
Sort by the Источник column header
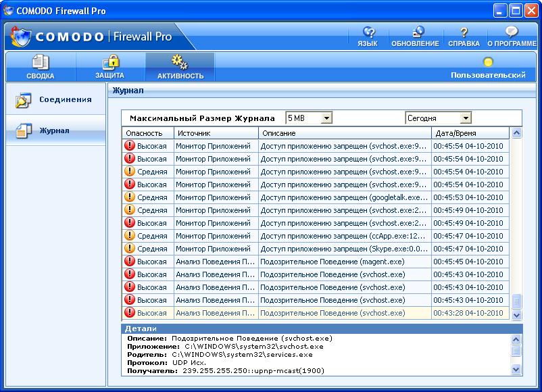coord(216,133)
